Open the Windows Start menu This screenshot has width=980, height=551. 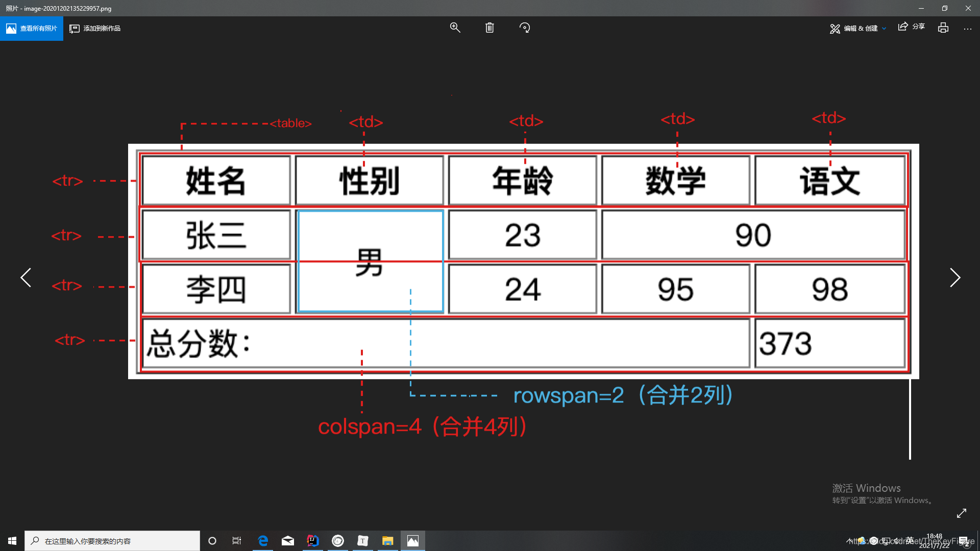(12, 541)
